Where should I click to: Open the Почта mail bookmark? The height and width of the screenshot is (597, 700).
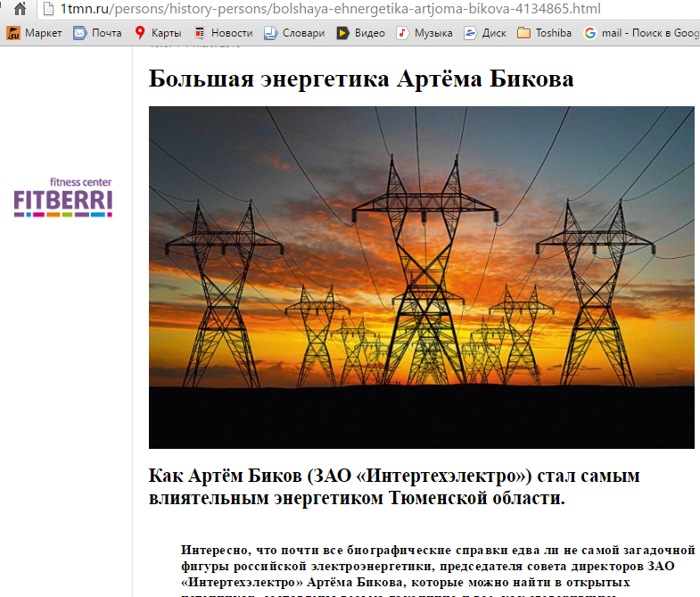pos(98,33)
